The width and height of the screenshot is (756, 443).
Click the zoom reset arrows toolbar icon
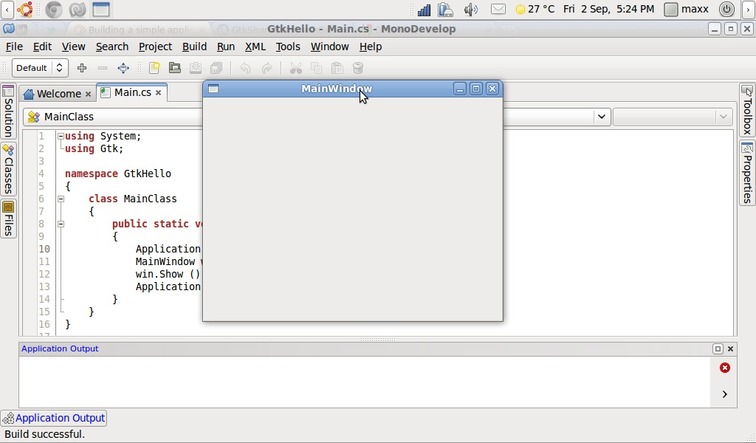pyautogui.click(x=123, y=68)
